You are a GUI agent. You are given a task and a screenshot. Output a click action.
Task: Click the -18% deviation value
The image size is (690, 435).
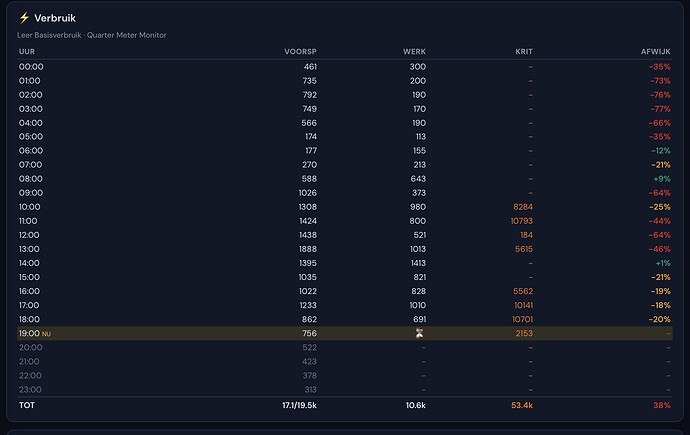click(x=661, y=306)
